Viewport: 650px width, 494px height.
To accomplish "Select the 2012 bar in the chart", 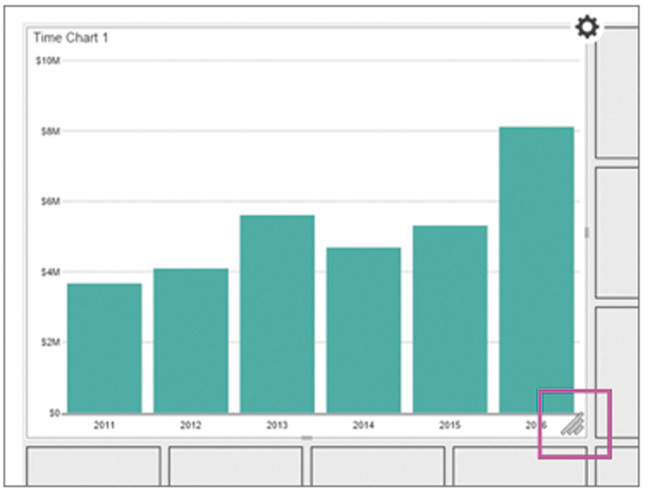I will click(x=190, y=340).
